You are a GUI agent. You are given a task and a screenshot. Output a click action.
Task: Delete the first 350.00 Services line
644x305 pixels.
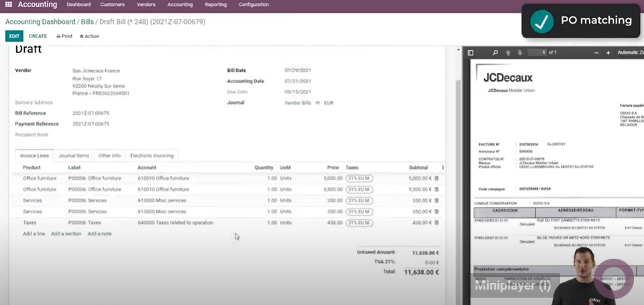436,200
